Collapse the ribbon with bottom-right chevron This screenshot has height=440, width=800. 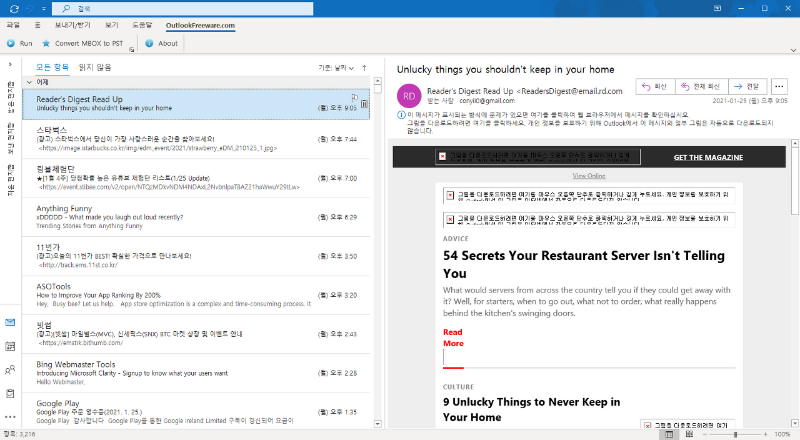(x=793, y=50)
